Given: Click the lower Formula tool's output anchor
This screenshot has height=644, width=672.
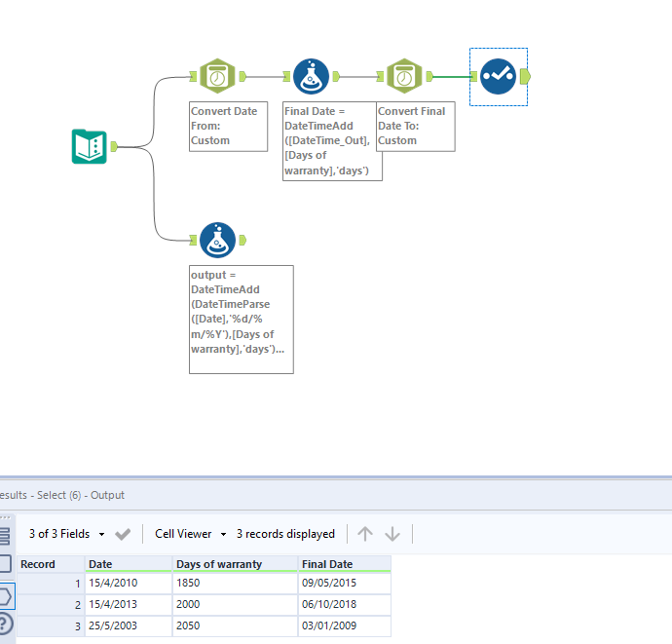Looking at the screenshot, I should coord(243,240).
